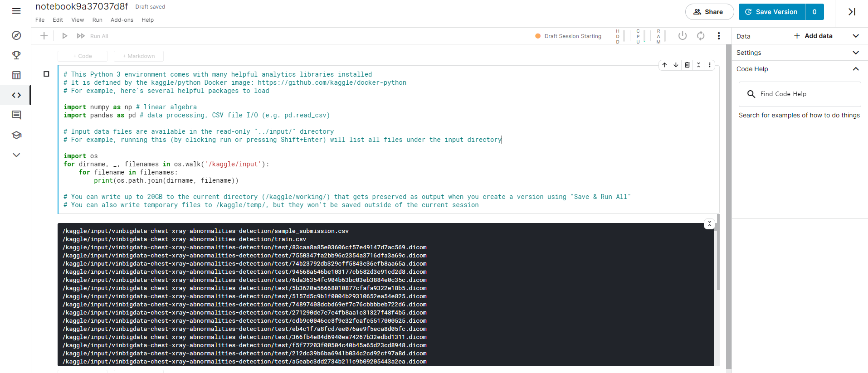The image size is (868, 373).
Task: Open the Edit menu
Action: (58, 20)
